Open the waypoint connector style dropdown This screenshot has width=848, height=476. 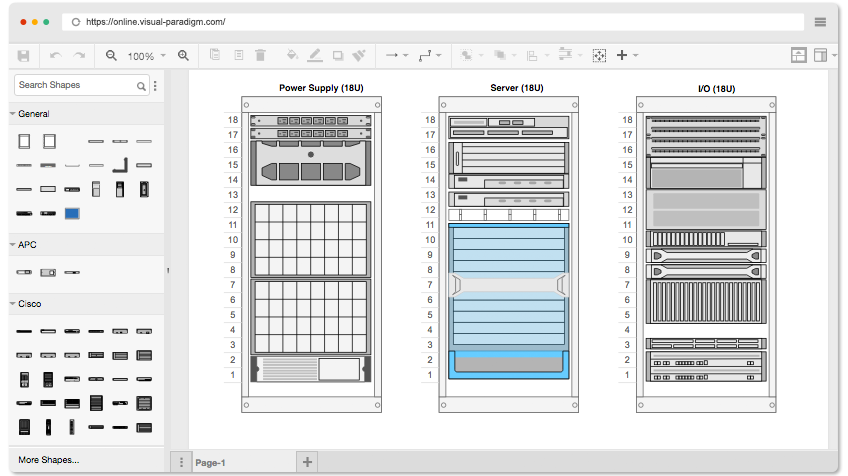pos(430,55)
